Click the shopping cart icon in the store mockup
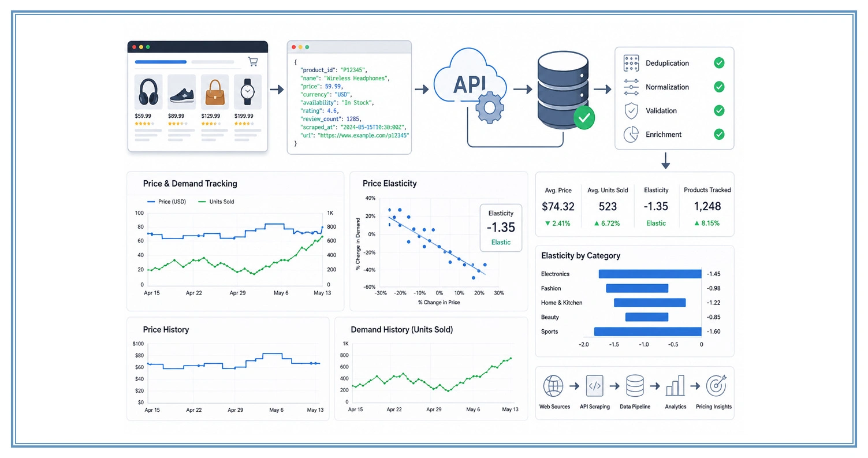Viewport: 868px width, 458px height. 252,62
